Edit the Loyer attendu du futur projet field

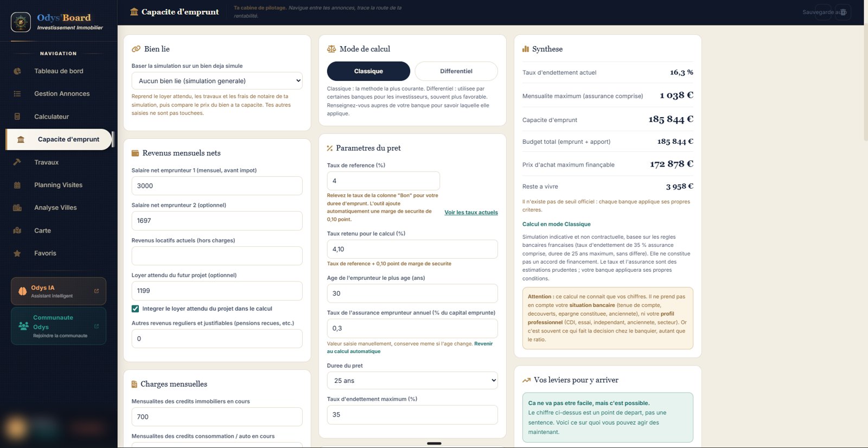[x=217, y=291]
